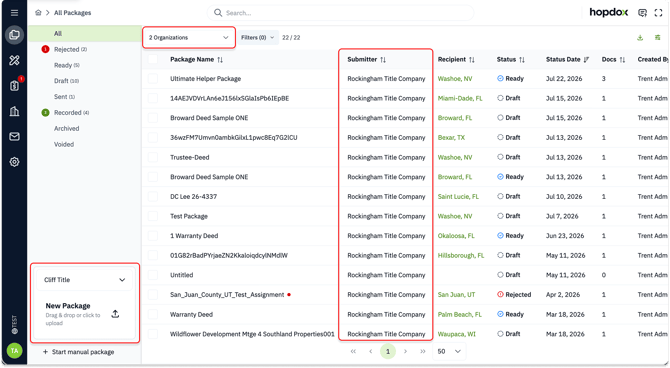Check the San_Juan_County_UT_Test_Assignment row checkbox
Image resolution: width=670 pixels, height=368 pixels.
pos(153,295)
